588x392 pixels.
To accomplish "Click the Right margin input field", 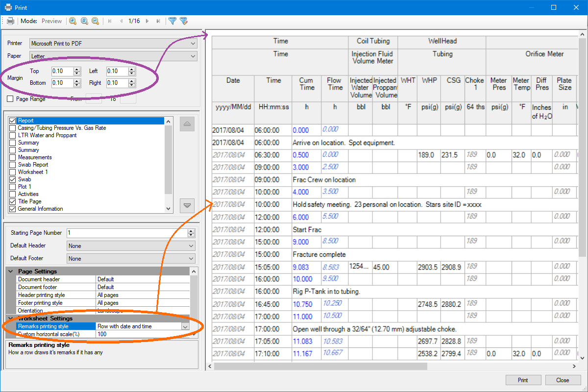I will coord(117,83).
